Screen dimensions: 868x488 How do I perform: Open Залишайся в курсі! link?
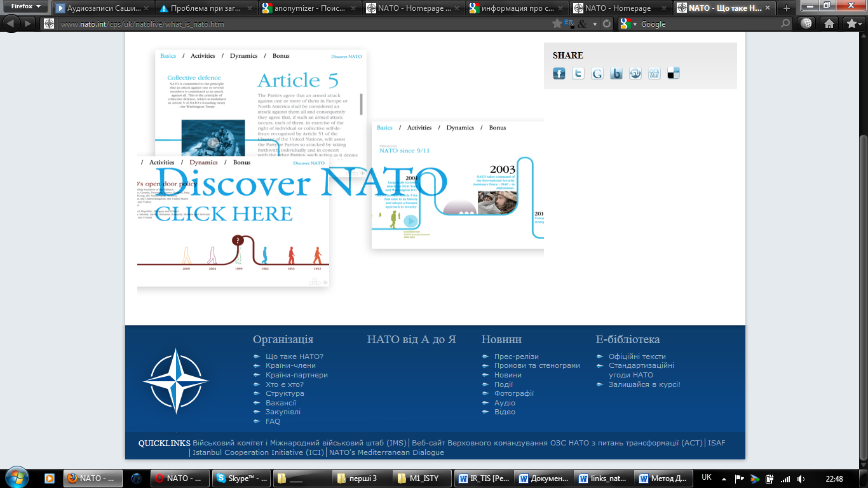(644, 384)
